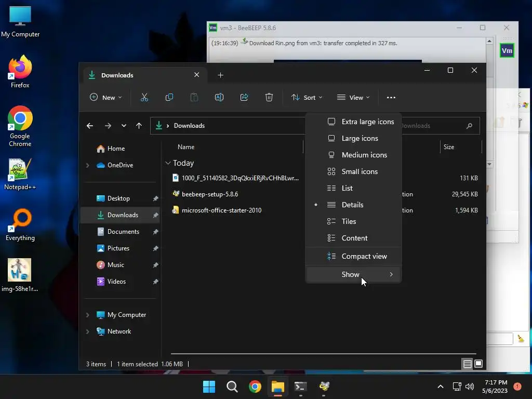The height and width of the screenshot is (399, 532).
Task: Open Desktop in navigation pane
Action: (x=118, y=198)
